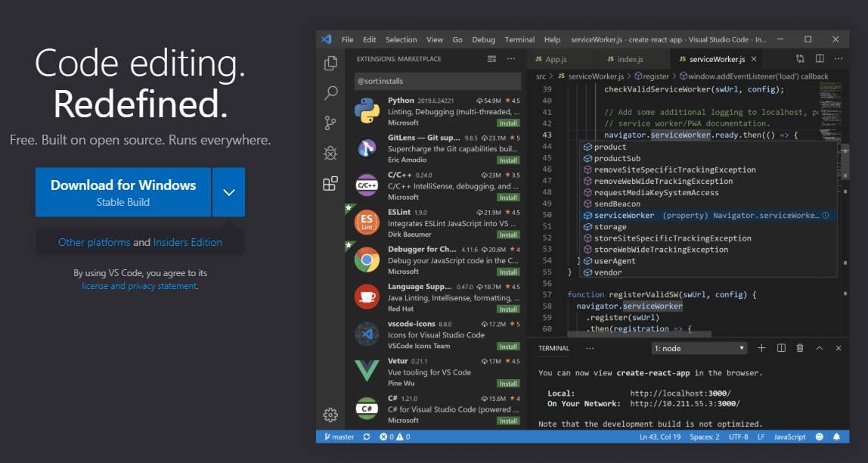
Task: Click Download for Windows button
Action: point(123,192)
